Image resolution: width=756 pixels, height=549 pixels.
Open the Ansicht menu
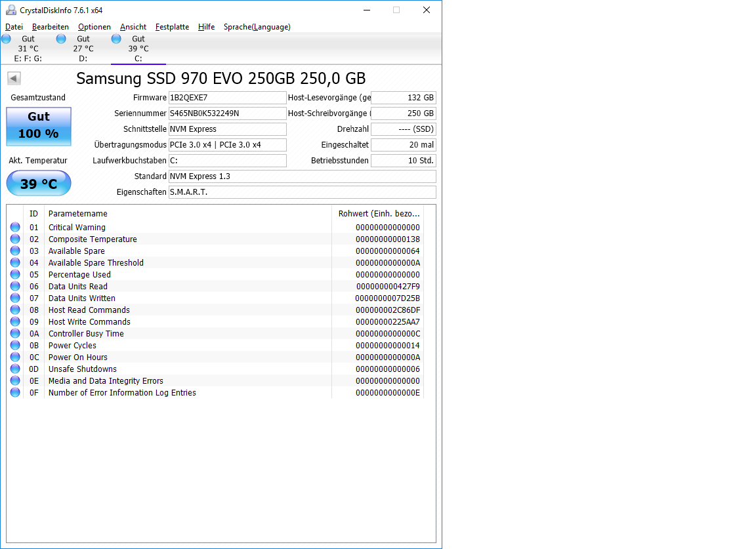click(133, 27)
